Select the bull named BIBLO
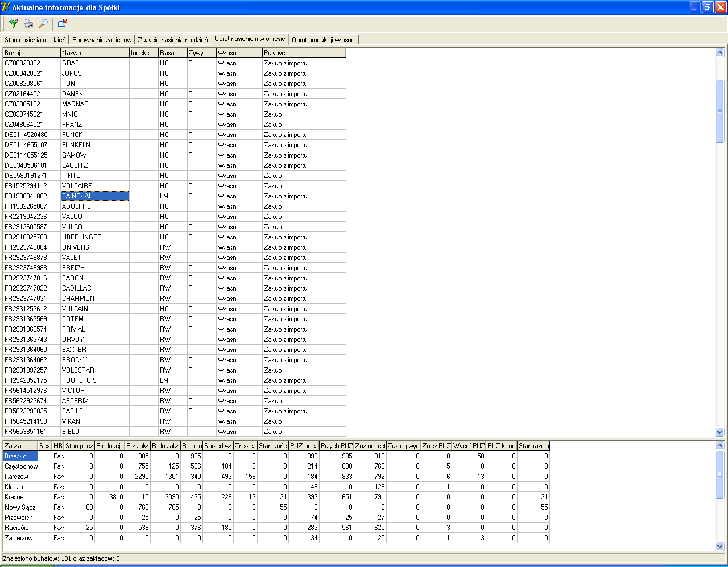Image resolution: width=728 pixels, height=567 pixels. pos(95,432)
